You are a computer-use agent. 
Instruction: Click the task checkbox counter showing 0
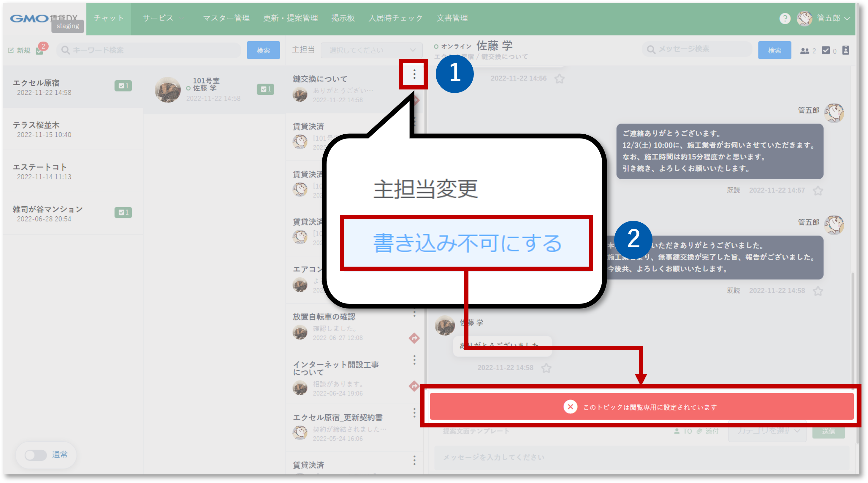[826, 50]
